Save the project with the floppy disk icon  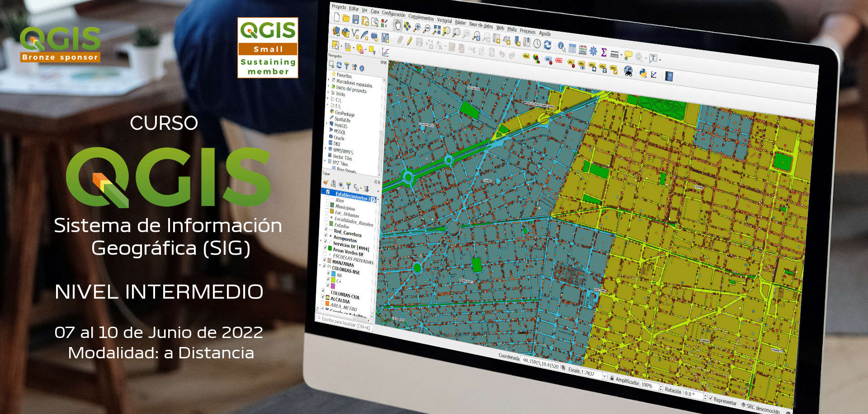point(356,19)
